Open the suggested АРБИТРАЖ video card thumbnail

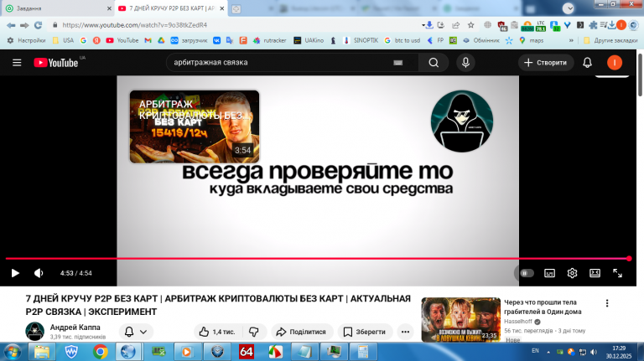(195, 126)
